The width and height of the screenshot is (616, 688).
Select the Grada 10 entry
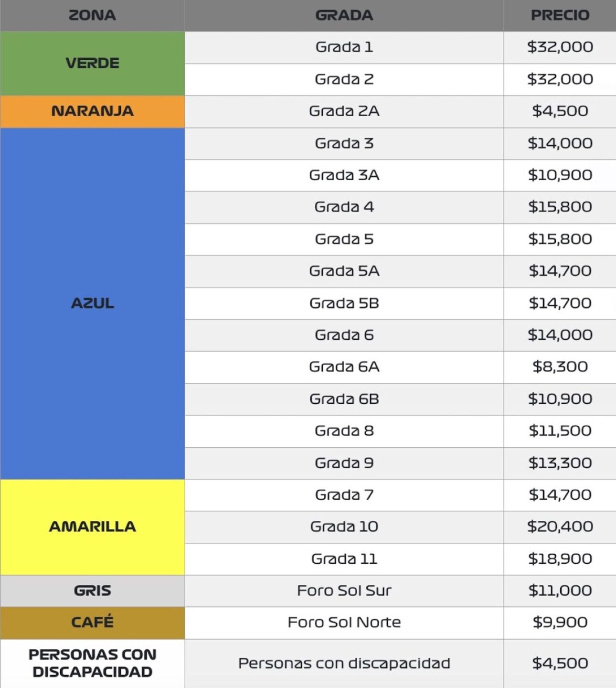point(344,527)
